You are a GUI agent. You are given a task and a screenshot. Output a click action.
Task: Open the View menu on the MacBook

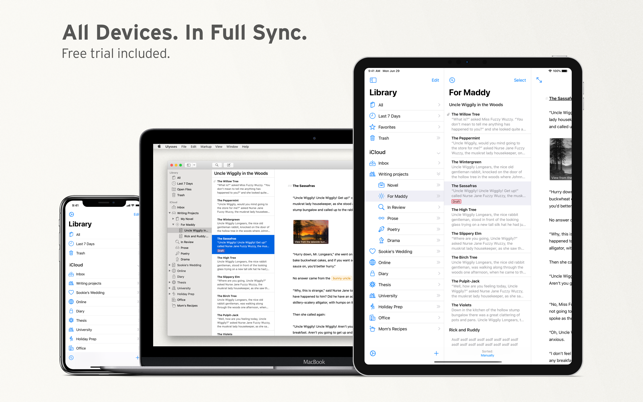[219, 146]
